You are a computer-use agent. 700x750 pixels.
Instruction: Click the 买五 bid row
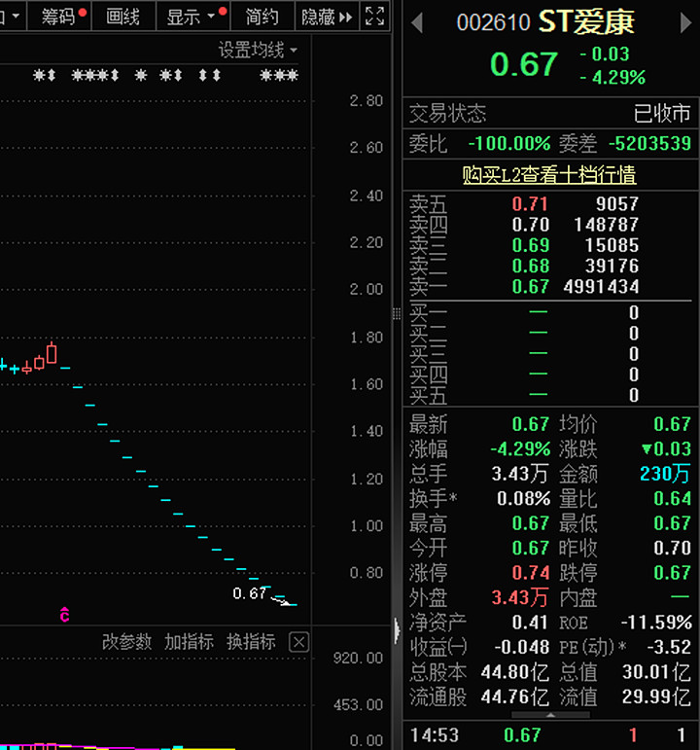pyautogui.click(x=550, y=395)
